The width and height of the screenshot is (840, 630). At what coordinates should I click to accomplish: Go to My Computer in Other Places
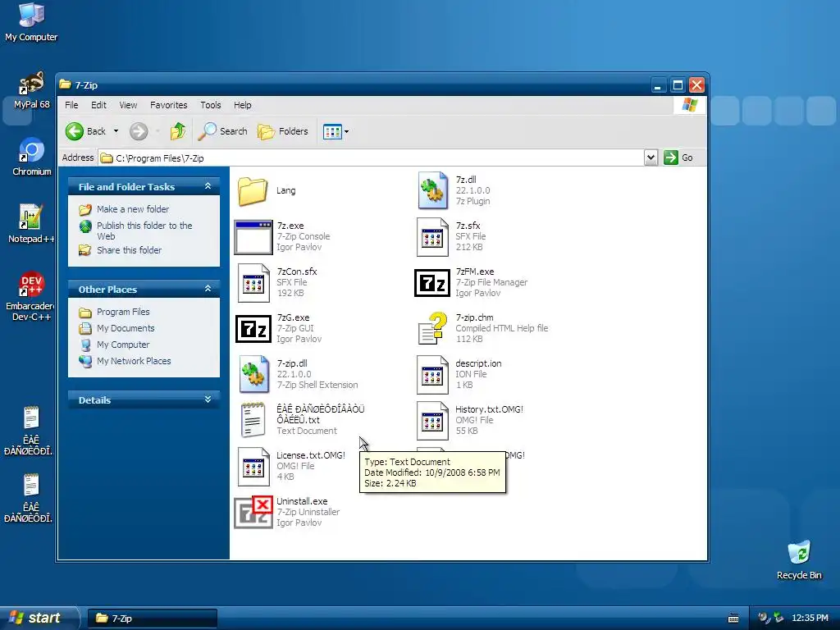click(x=123, y=345)
